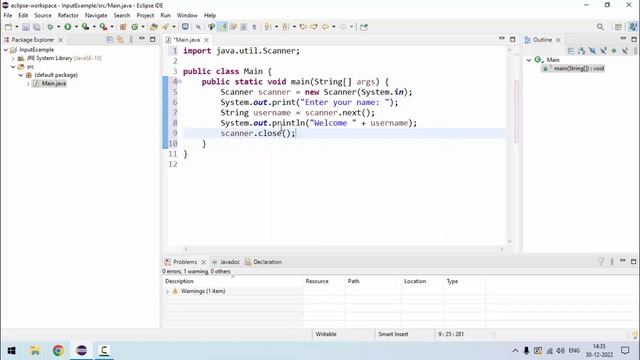The width and height of the screenshot is (640, 360).
Task: Toggle Hide Static Members in Outline
Action: [x=603, y=51]
